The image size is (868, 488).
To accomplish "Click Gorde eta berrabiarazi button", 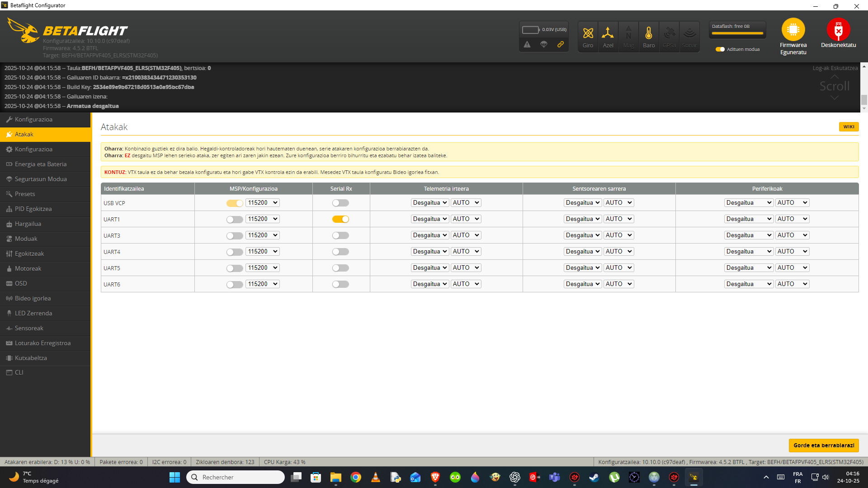I will [823, 445].
